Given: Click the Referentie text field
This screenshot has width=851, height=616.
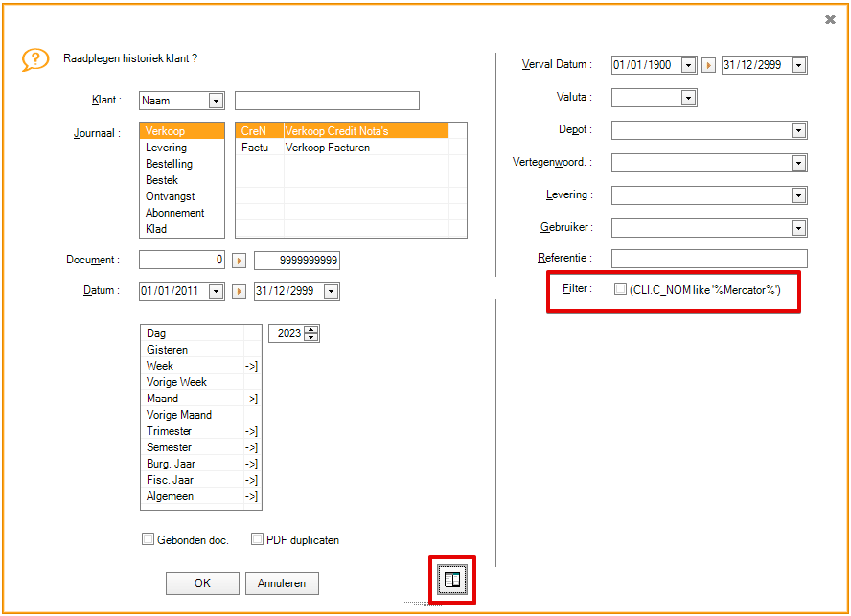Looking at the screenshot, I should tap(709, 259).
